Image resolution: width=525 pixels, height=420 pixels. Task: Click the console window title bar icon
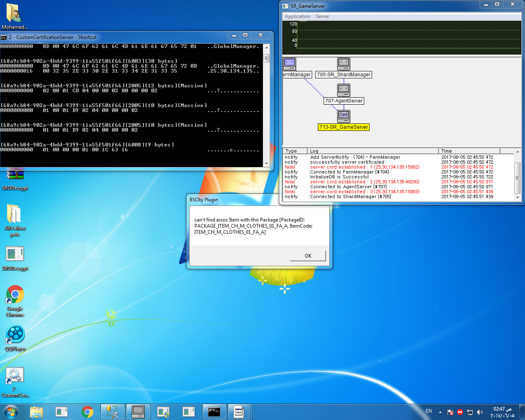[x=4, y=37]
